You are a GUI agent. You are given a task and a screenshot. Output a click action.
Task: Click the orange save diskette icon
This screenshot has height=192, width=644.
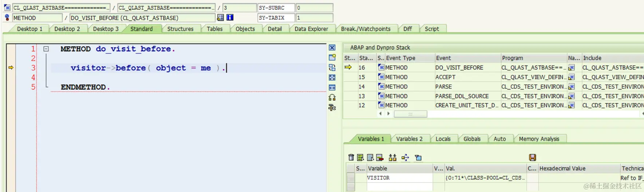coord(532,157)
